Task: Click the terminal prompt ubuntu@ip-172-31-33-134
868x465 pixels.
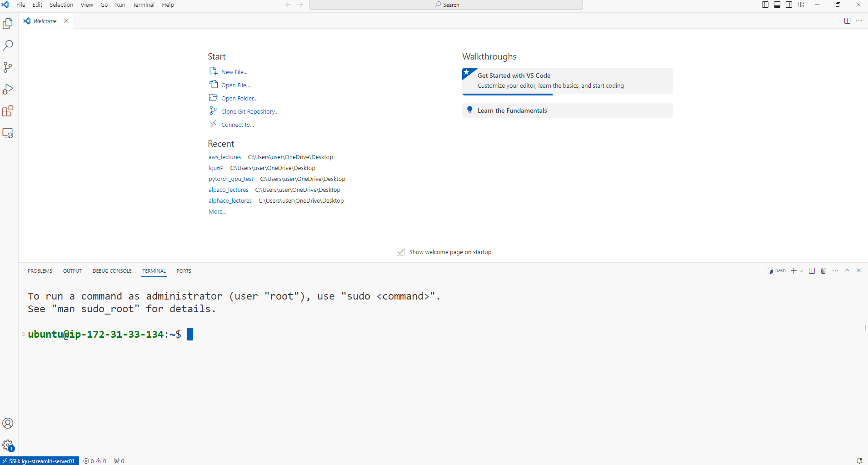Action: (95, 334)
